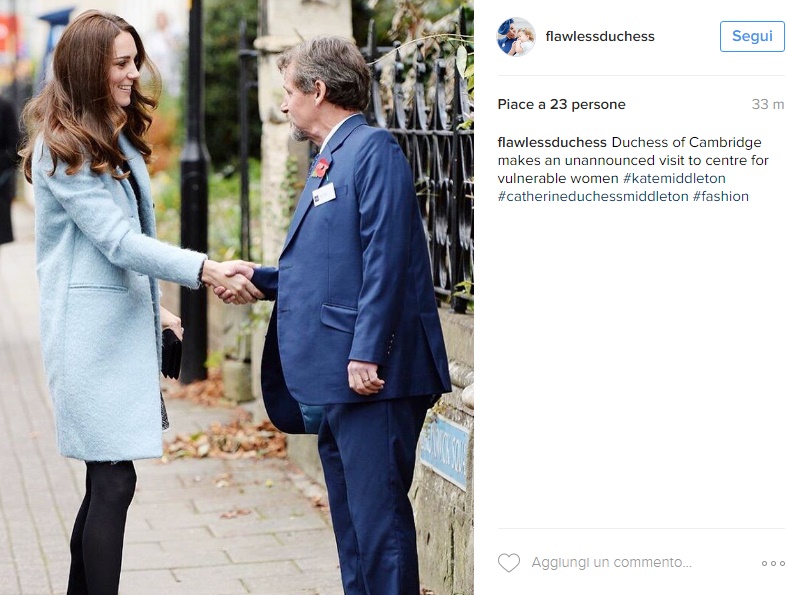Viewport: 786px width, 595px height.
Task: Focus the Aggiungi un commento field
Action: pos(612,562)
